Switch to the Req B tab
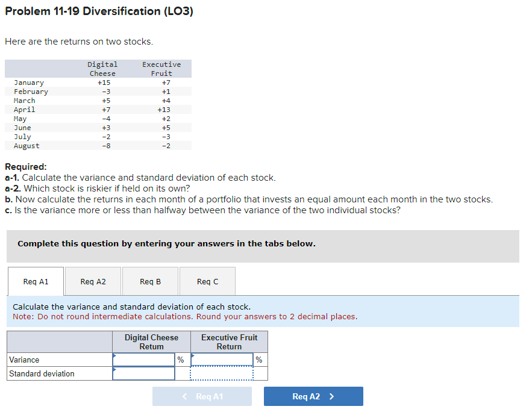The image size is (532, 418). point(150,281)
